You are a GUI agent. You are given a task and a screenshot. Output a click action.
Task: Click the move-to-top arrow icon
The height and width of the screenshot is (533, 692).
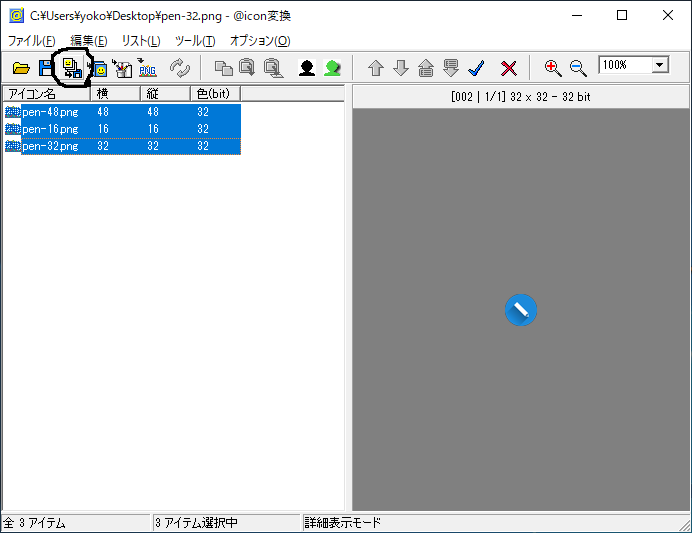[425, 68]
